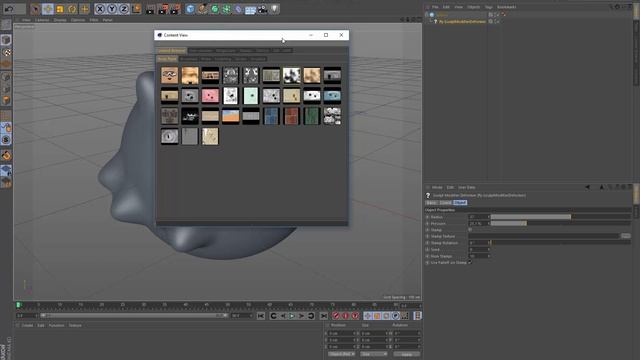
Task: Select the Live Selection arrow tool
Action: [36, 9]
